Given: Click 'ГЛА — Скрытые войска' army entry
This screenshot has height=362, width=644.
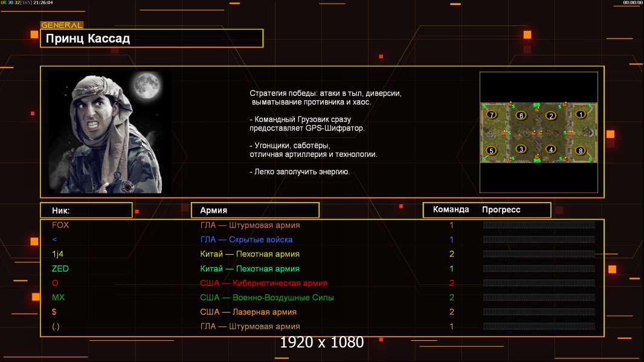Looking at the screenshot, I should 246,240.
